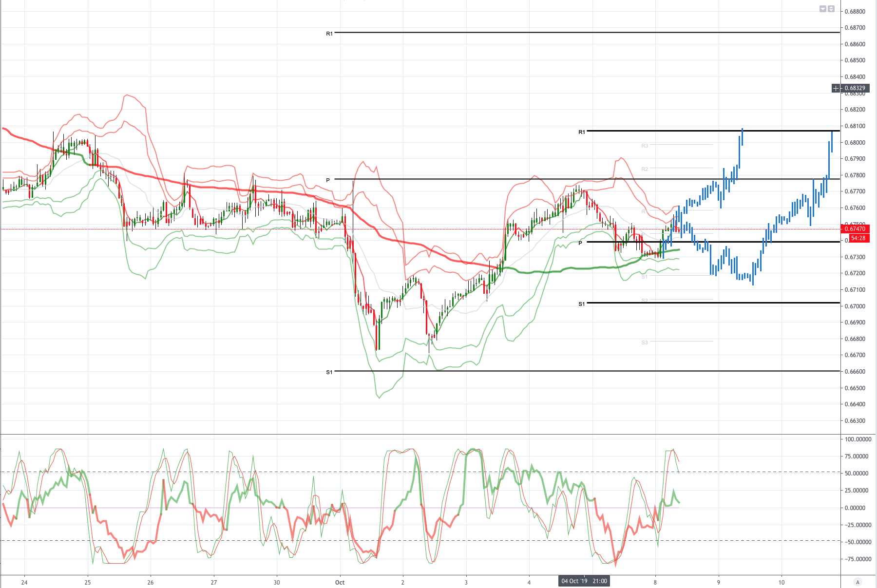Click the 26 date on the time axis

(x=151, y=582)
